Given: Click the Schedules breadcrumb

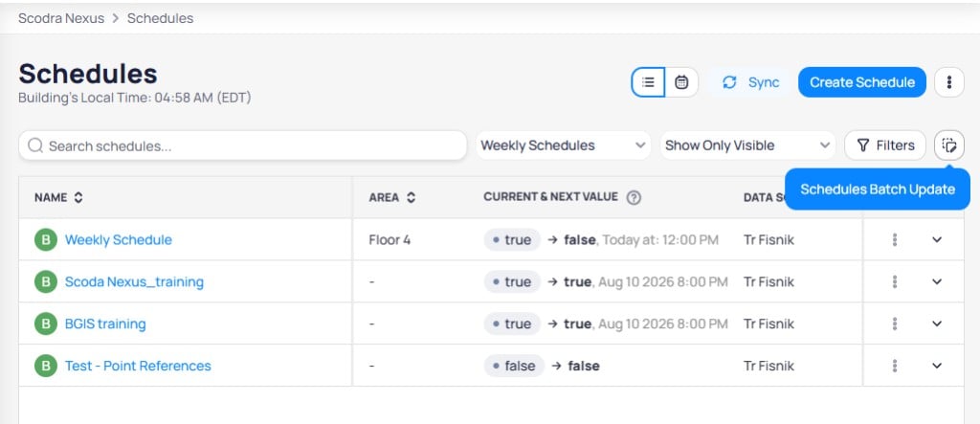Looking at the screenshot, I should (x=161, y=18).
